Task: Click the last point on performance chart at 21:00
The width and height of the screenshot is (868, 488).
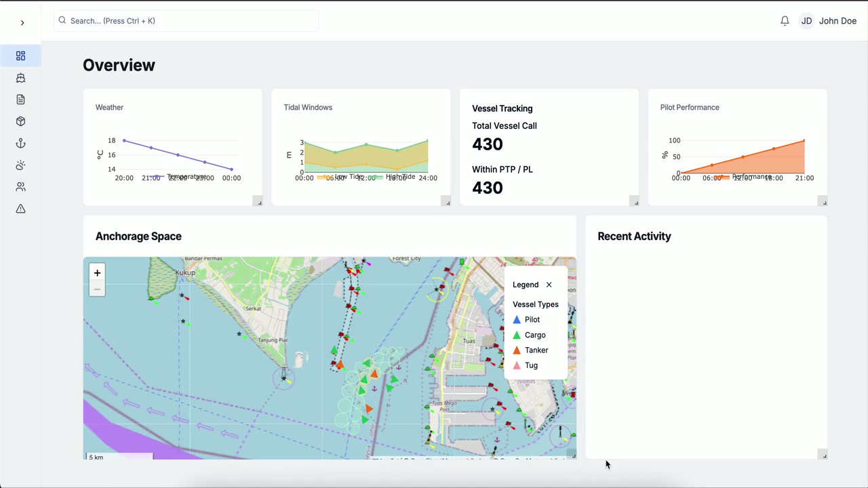Action: (x=804, y=141)
